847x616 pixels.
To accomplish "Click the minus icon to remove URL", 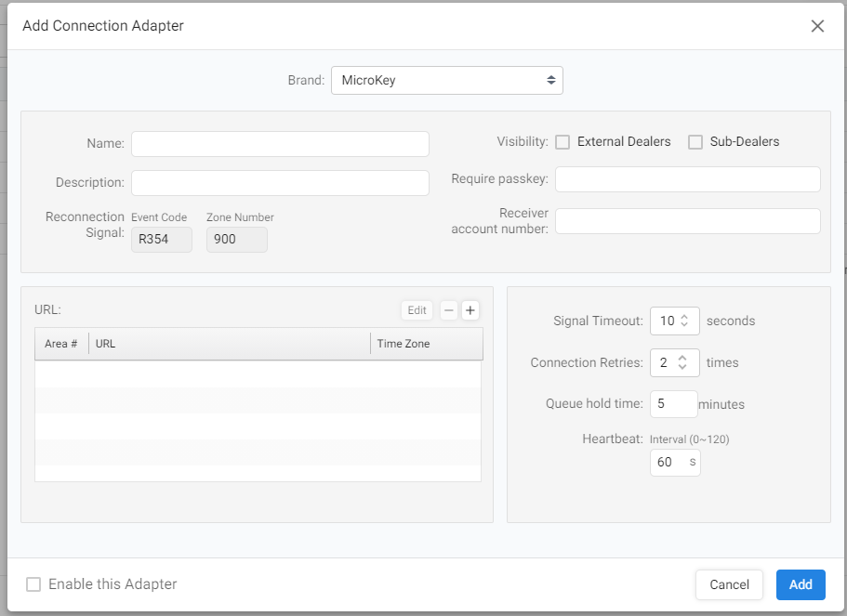I will (449, 310).
